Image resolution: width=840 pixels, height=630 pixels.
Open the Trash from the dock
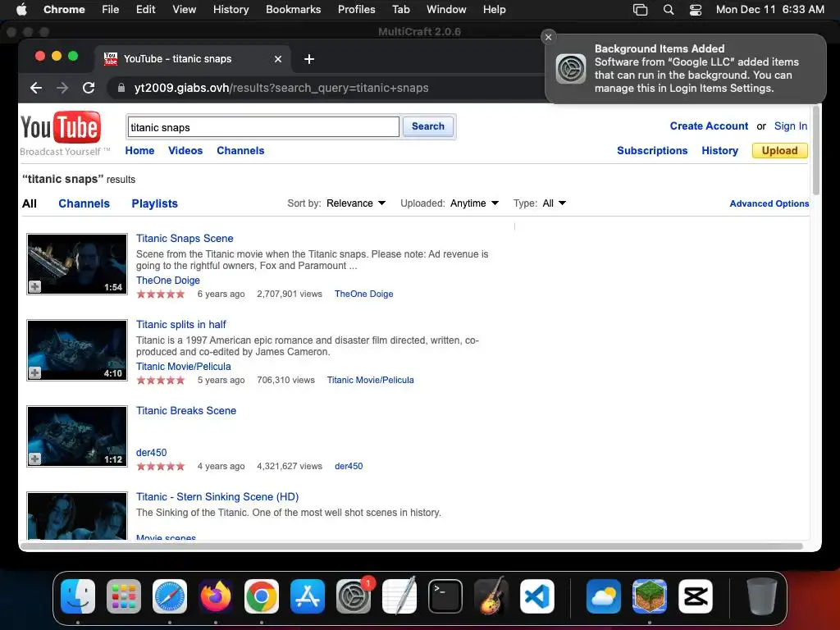[762, 596]
